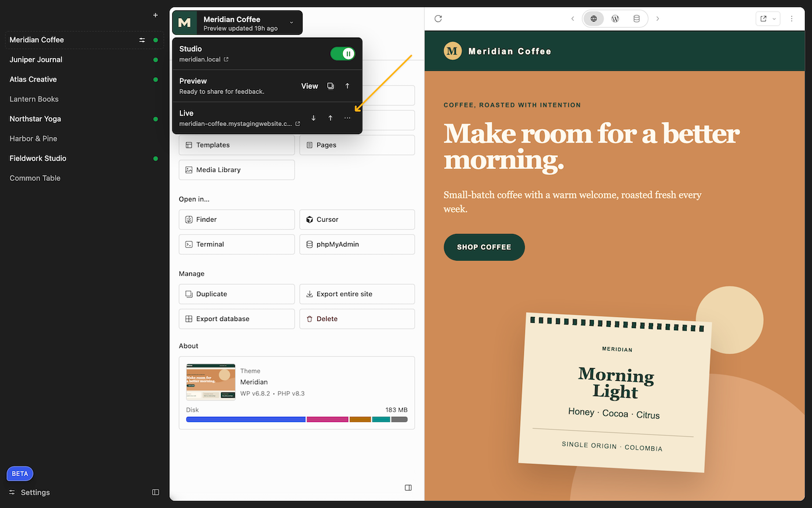812x508 pixels.
Task: Click the green status dot for Juniper Journal
Action: [x=155, y=60]
